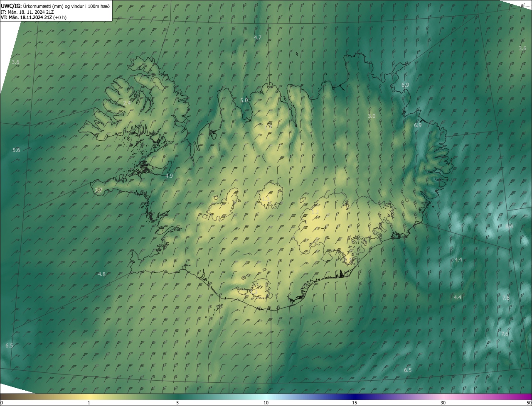Click the 5.6 value label on the map
Viewport: 532px width, 406px height.
coord(16,150)
